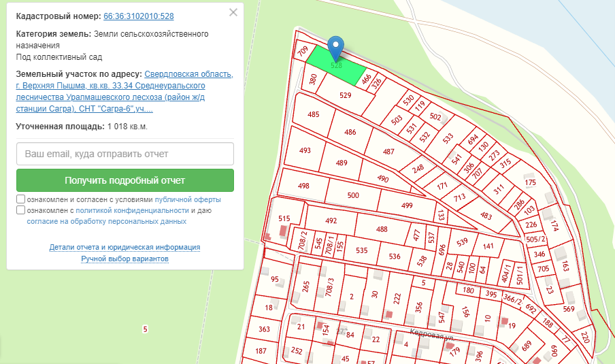The height and width of the screenshot is (364, 615).
Task: Select parcel 489 on the map
Action: 342,163
